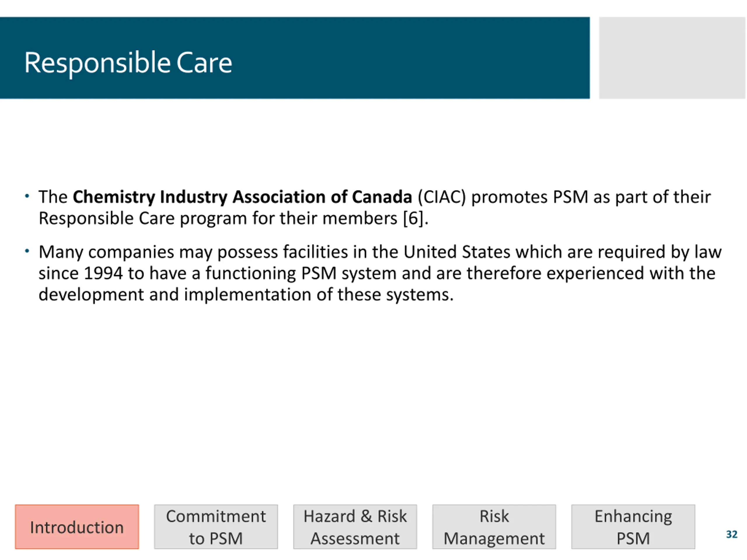Viewport: 747px width, 560px height.
Task: Select the Responsible Care slide title
Action: point(128,63)
